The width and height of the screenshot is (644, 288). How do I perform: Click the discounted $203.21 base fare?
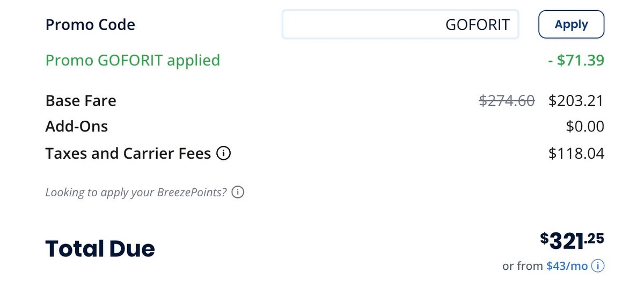coord(576,101)
